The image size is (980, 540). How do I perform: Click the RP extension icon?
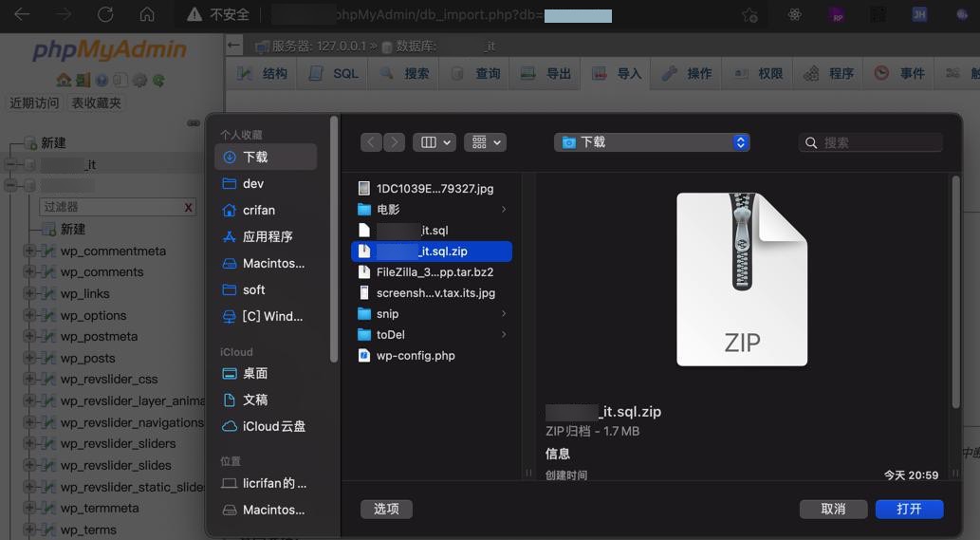(x=837, y=15)
